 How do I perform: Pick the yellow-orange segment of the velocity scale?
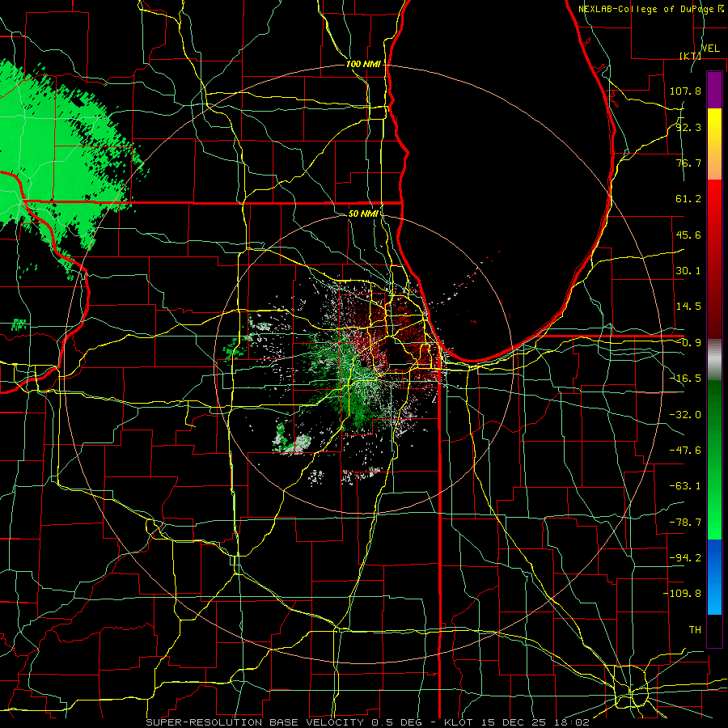click(714, 144)
